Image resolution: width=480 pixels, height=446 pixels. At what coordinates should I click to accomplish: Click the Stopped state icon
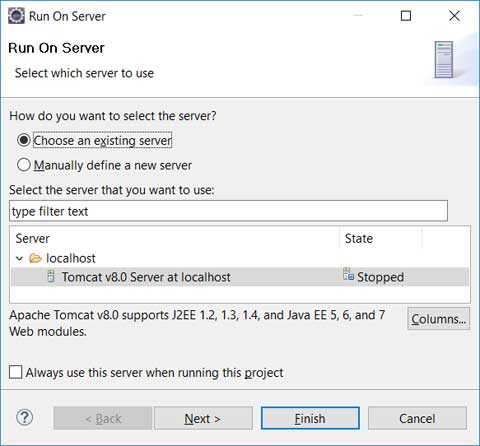pos(348,274)
